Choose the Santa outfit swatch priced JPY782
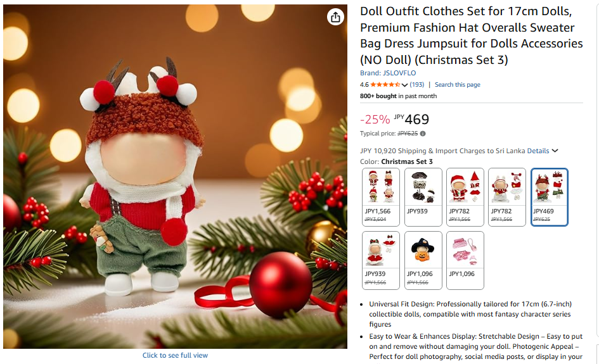Screen dimensions: 599x364 465,197
